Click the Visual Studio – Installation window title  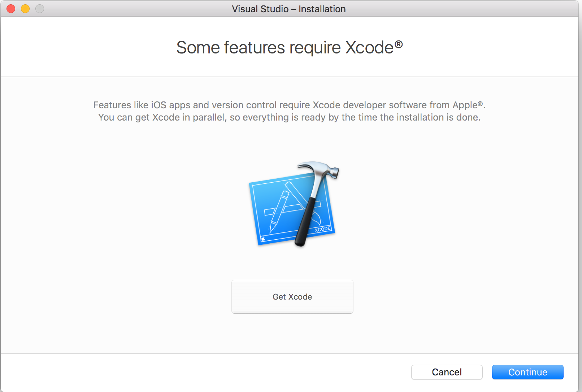click(289, 9)
